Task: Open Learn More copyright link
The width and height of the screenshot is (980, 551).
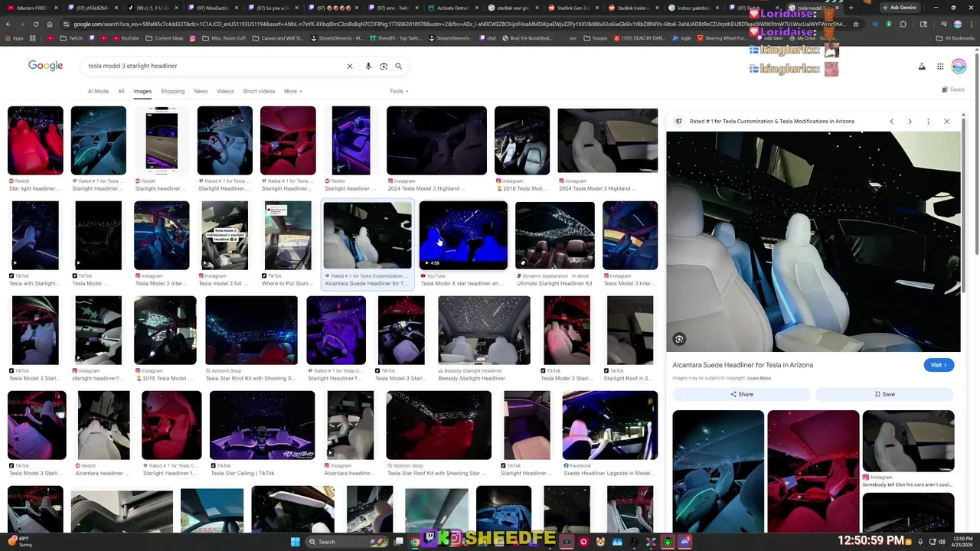Action: click(759, 378)
